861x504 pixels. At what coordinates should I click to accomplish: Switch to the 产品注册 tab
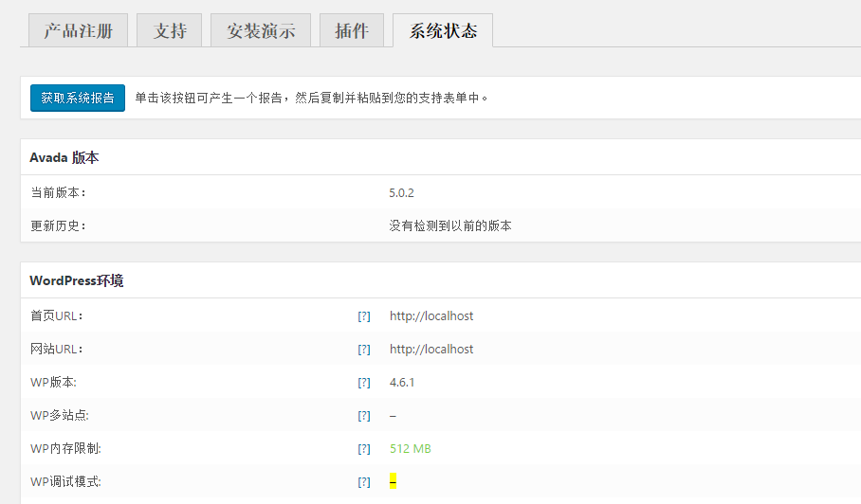tap(78, 31)
